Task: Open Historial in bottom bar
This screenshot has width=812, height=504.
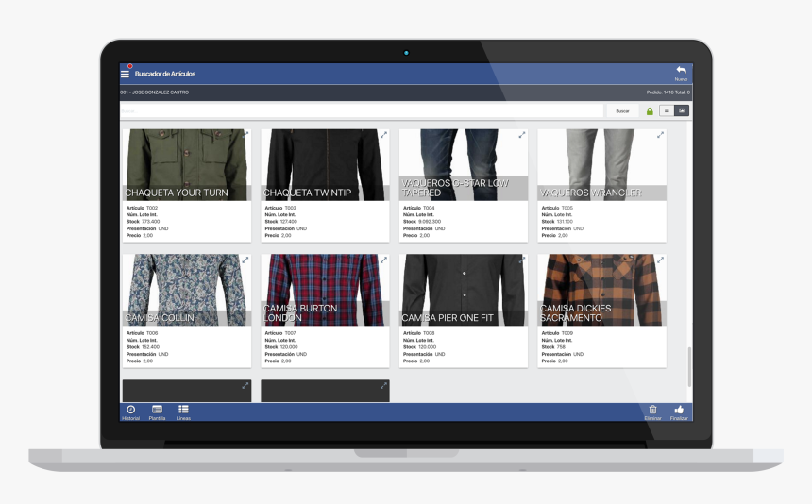Action: pyautogui.click(x=130, y=412)
